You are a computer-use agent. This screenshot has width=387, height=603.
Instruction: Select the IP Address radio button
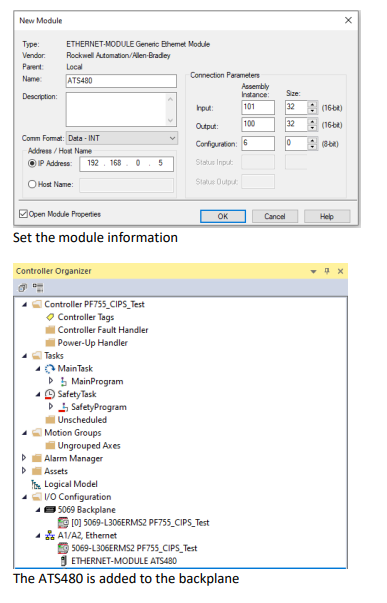(x=32, y=163)
